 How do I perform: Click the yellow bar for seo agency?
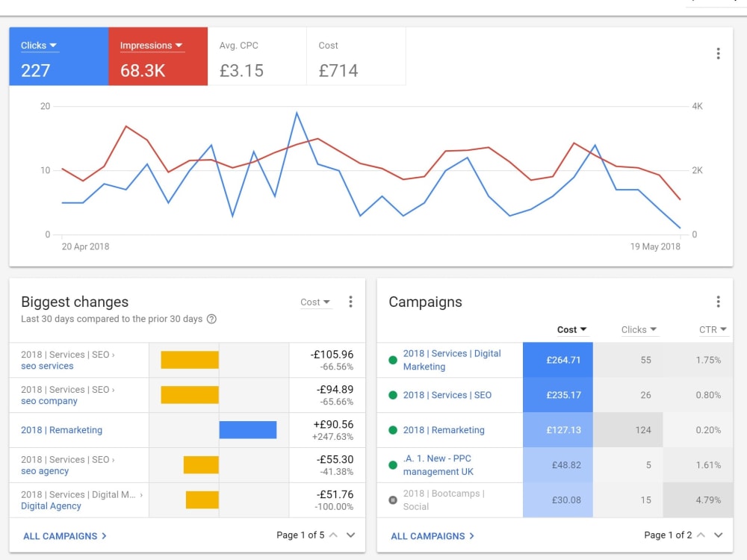pos(201,464)
